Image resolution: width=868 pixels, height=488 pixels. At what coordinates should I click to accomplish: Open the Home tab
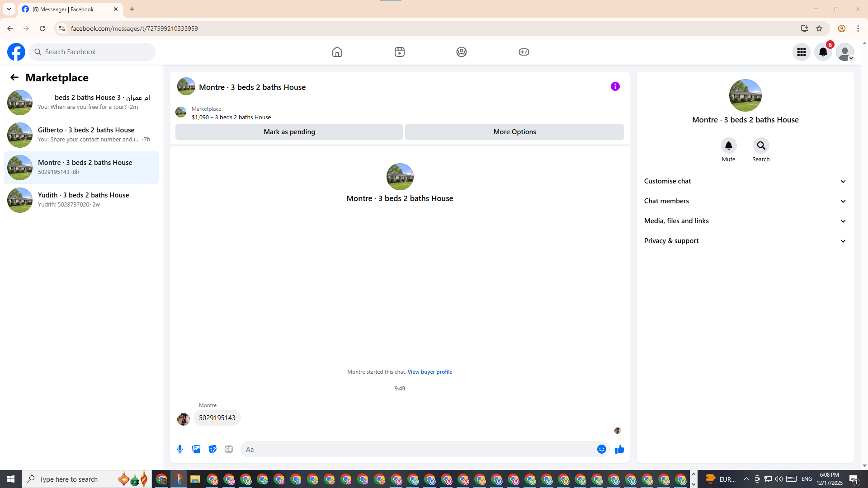click(x=337, y=52)
